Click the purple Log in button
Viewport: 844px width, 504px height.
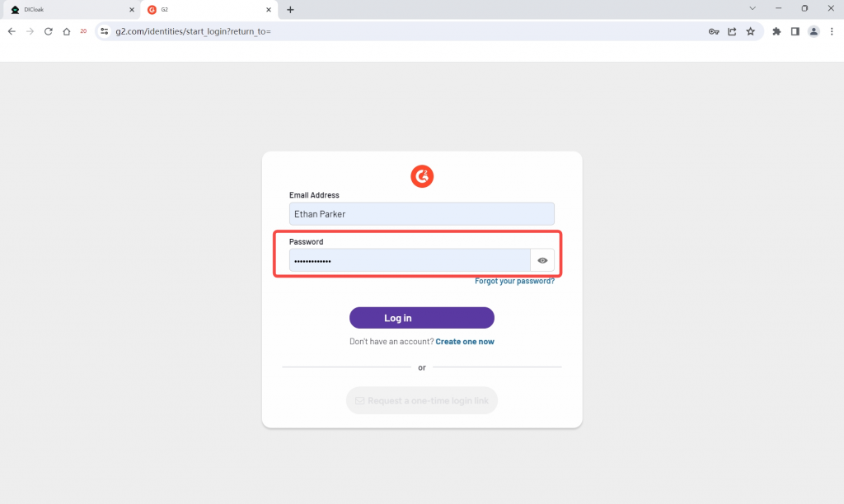(x=422, y=318)
